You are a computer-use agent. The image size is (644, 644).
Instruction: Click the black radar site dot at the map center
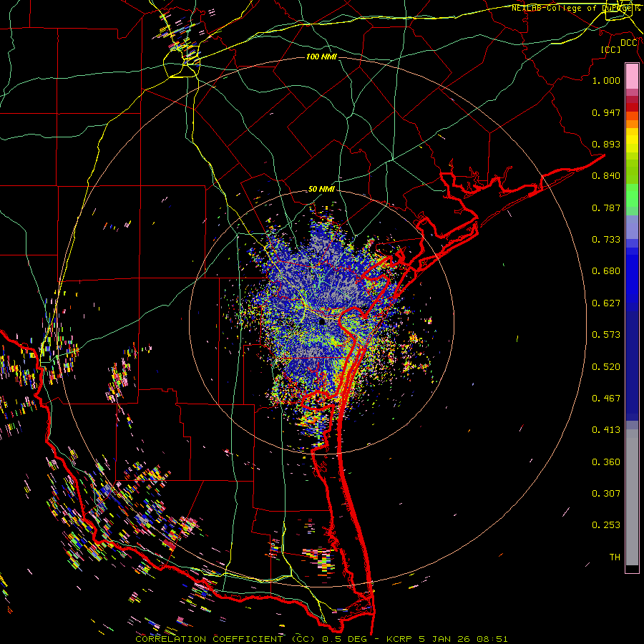[322, 321]
